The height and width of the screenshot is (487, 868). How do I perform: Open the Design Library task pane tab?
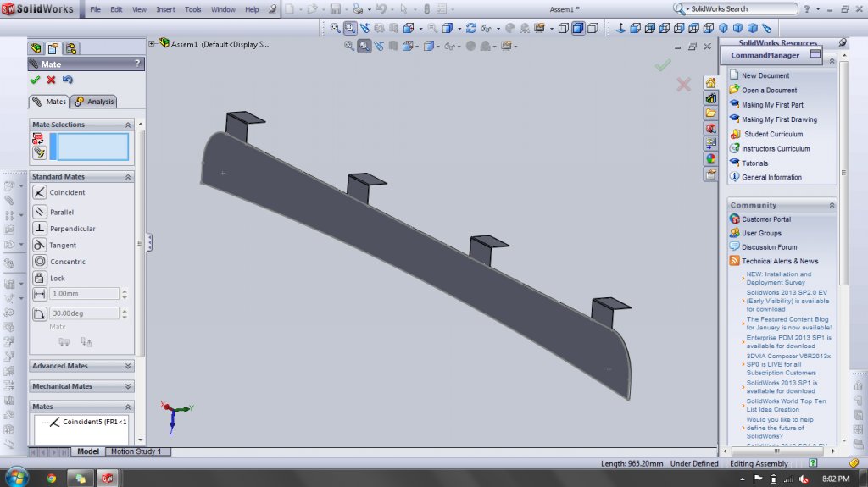[711, 98]
